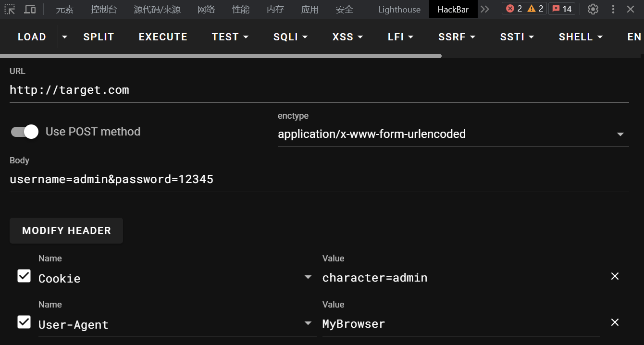
Task: Open DevTools settings gear icon
Action: 593,9
